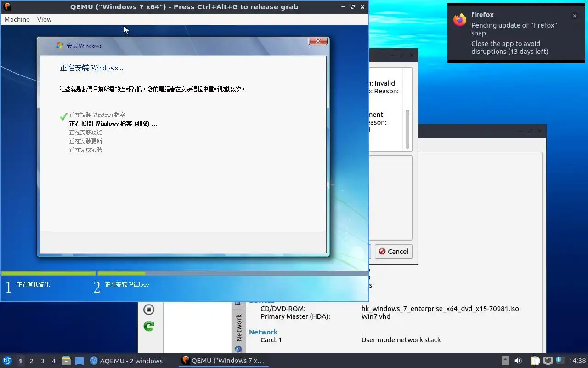Select the 正在完成安裝 step text
The image size is (588, 368).
[85, 150]
